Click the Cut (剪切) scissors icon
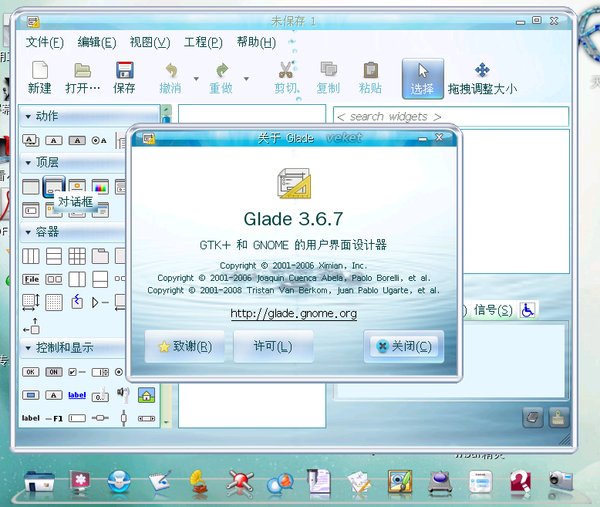This screenshot has height=507, width=600. pos(285,70)
